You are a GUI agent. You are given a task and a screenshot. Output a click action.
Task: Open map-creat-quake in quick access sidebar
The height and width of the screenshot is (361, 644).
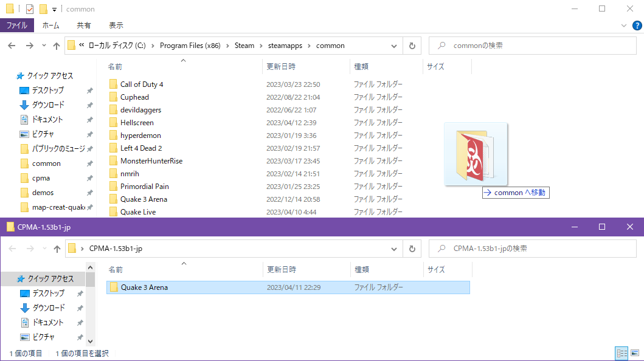tap(58, 207)
